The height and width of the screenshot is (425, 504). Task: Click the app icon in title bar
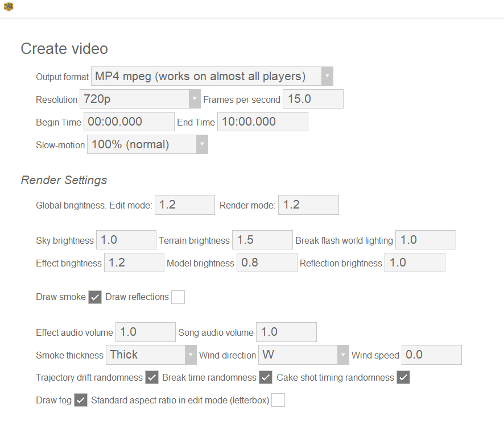[8, 7]
